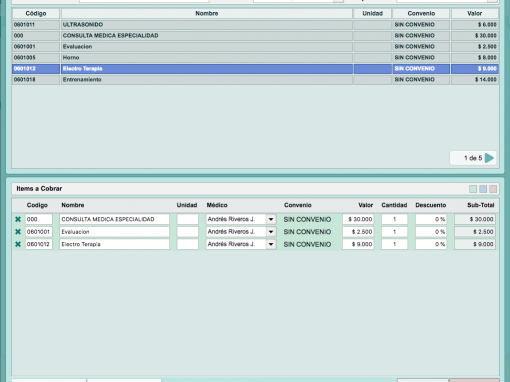Edit Descuento 0 % of Electro Terapia row
This screenshot has width=510, height=382.
pos(431,244)
